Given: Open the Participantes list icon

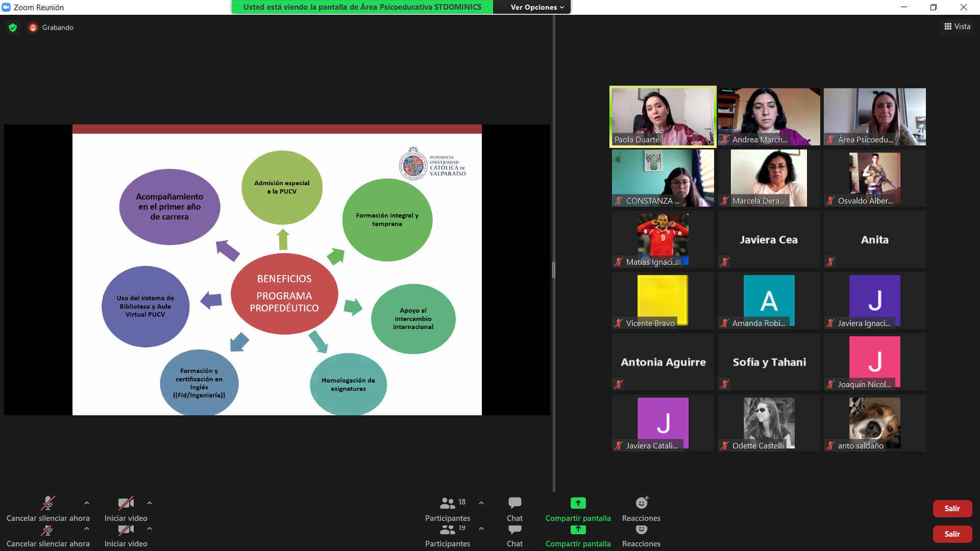Looking at the screenshot, I should (448, 503).
